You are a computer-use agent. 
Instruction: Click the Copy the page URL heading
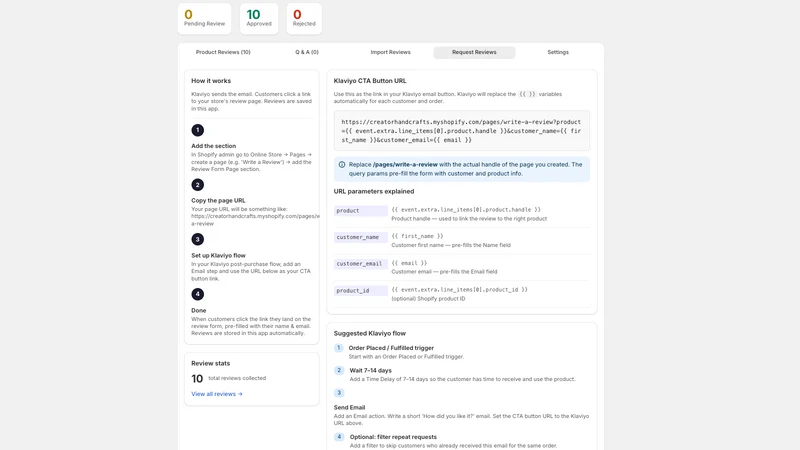218,201
